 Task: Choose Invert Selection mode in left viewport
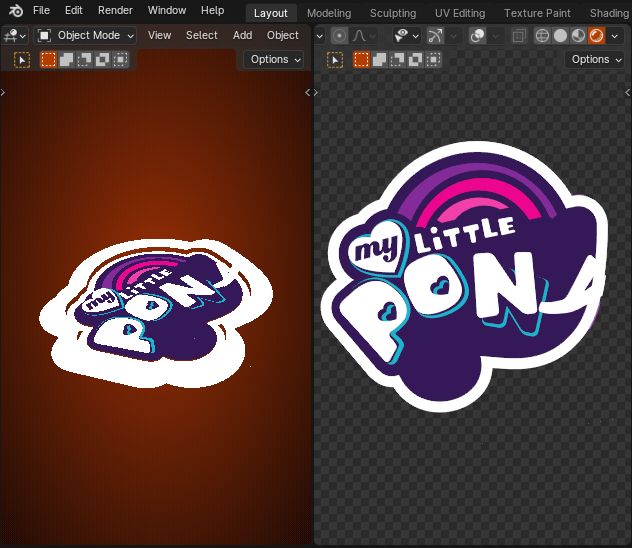click(102, 60)
